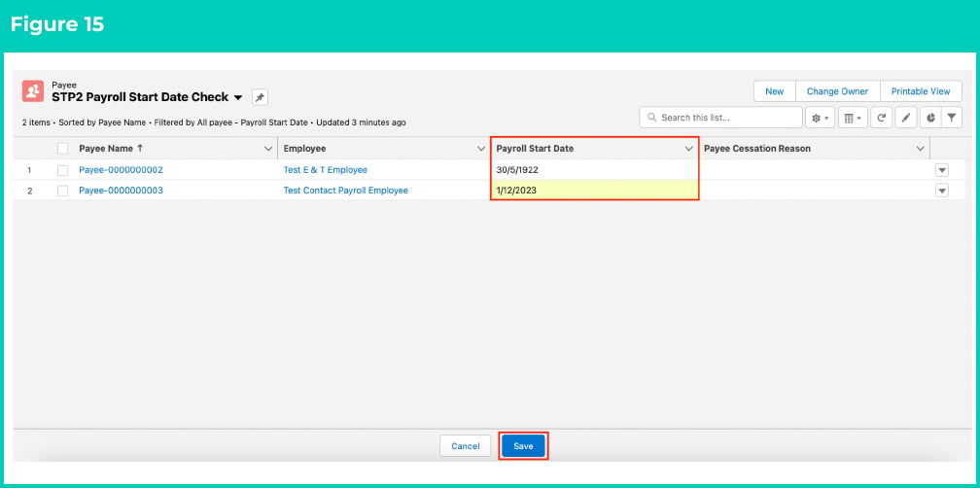
Task: Save the inline edits
Action: (x=523, y=446)
